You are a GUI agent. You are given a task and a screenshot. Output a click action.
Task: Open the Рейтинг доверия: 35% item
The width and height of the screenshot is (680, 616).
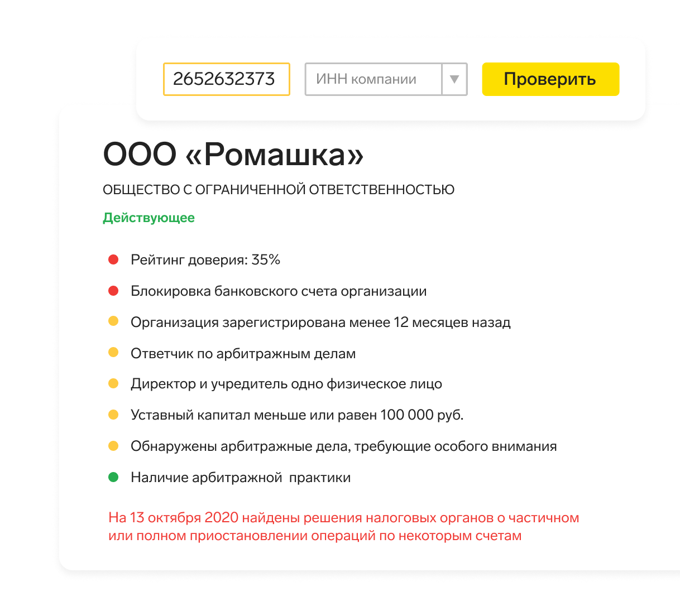205,260
